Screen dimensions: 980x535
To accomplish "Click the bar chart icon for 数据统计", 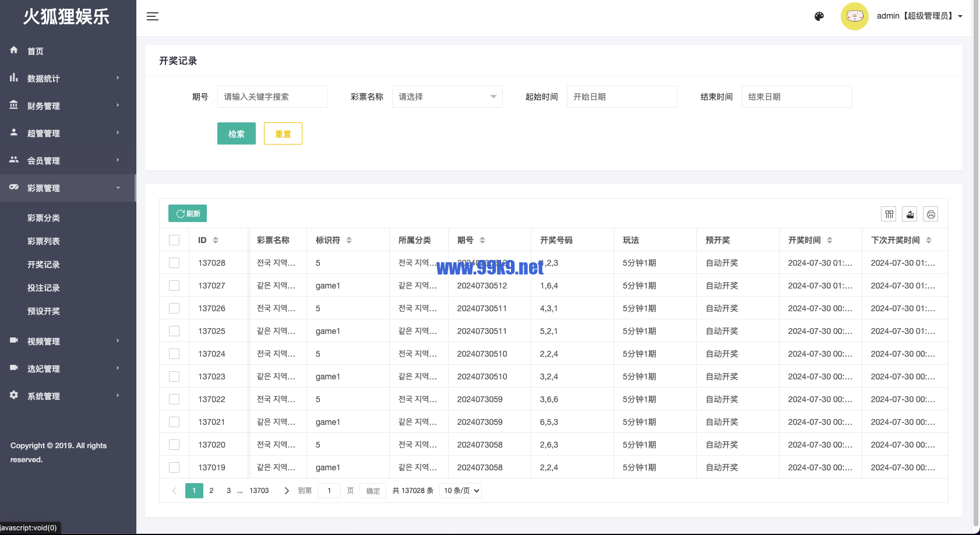I will tap(14, 78).
